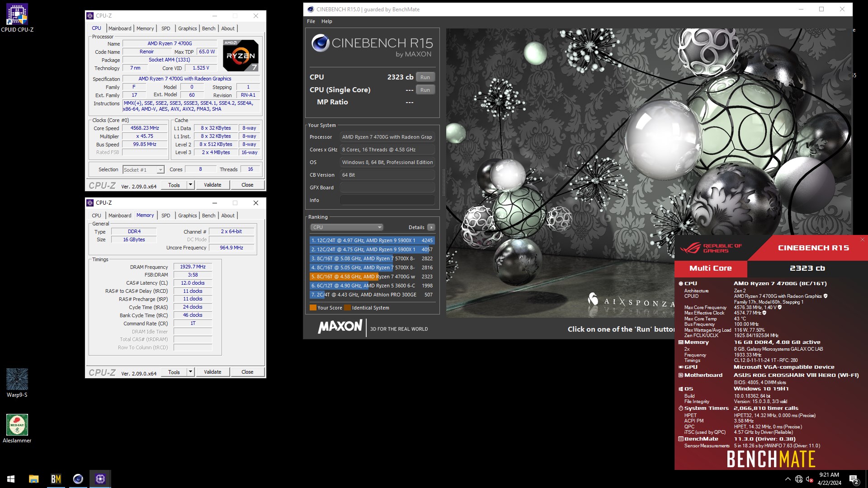This screenshot has width=868, height=488.
Task: Open the CPUID CPU-Z desktop shortcut
Action: (x=17, y=18)
